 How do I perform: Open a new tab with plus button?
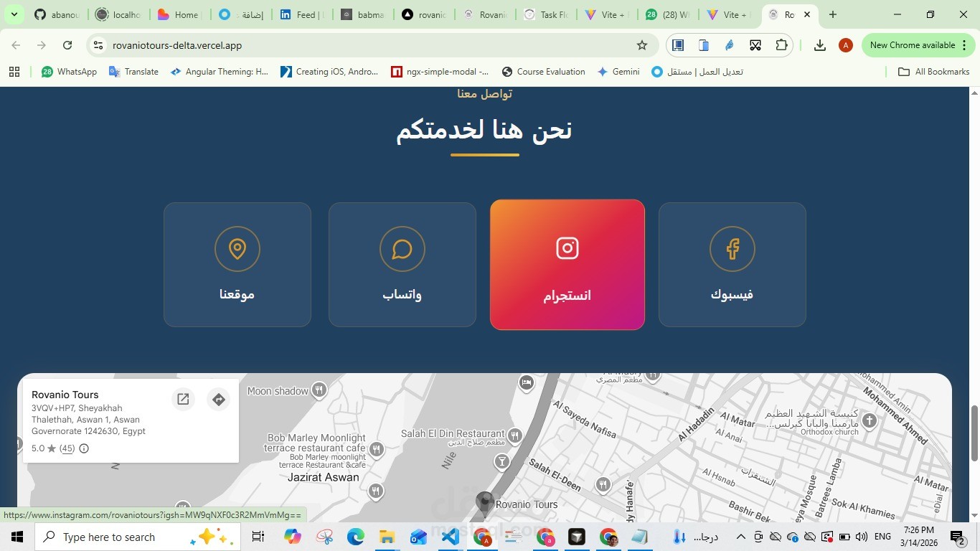[833, 14]
